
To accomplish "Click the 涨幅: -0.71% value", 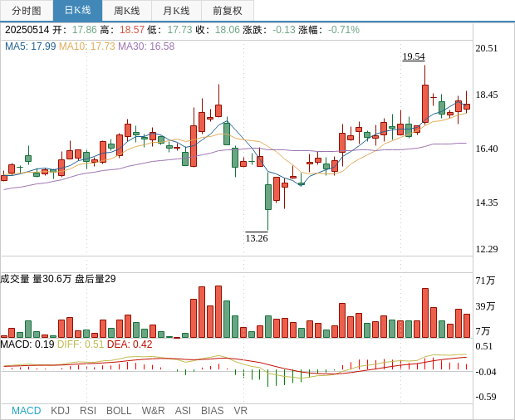I will (329, 30).
